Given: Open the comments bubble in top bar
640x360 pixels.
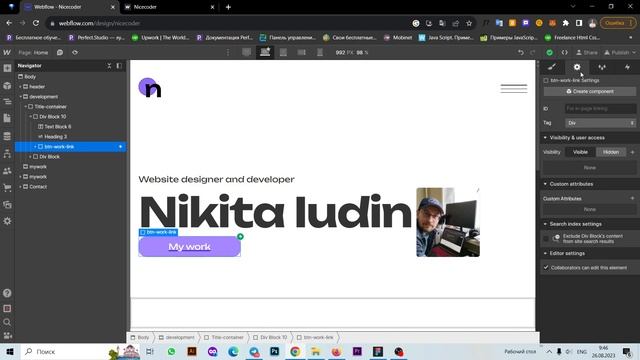Looking at the screenshot, I should pos(60,52).
